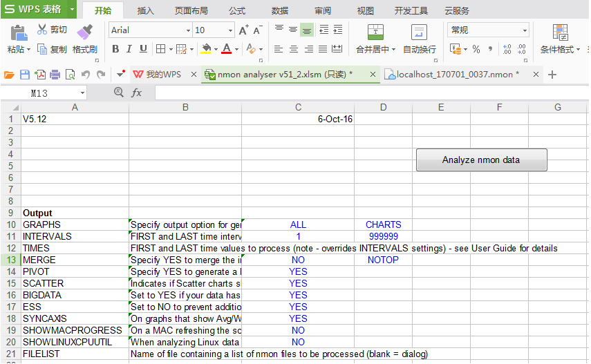Cut selection with the scissors icon
The image size is (591, 364).
tap(42, 30)
